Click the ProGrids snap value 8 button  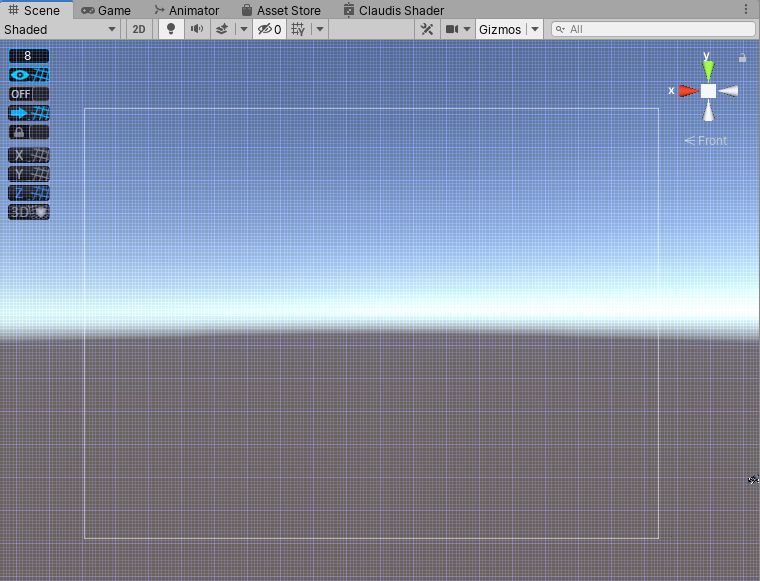click(x=28, y=56)
